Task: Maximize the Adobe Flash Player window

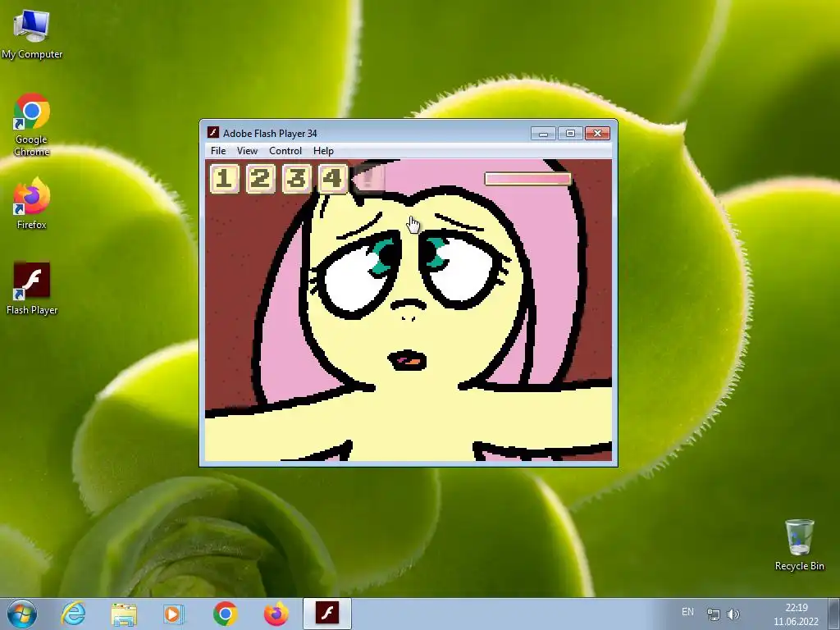Action: 570,133
